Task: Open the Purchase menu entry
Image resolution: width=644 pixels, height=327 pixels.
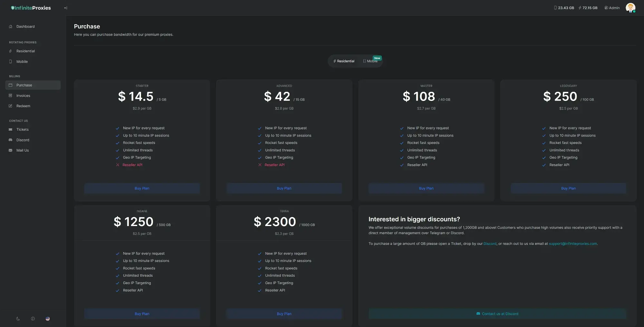Action: point(24,85)
